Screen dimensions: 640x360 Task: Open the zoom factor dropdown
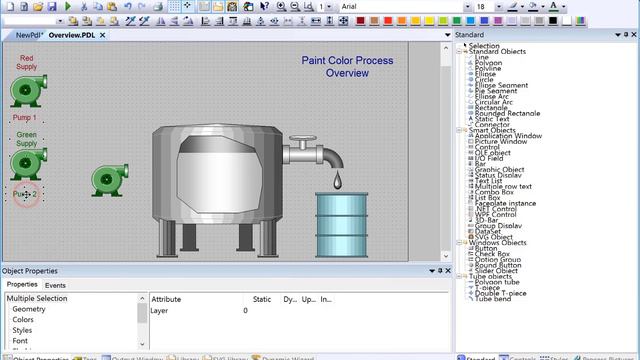point(329,7)
